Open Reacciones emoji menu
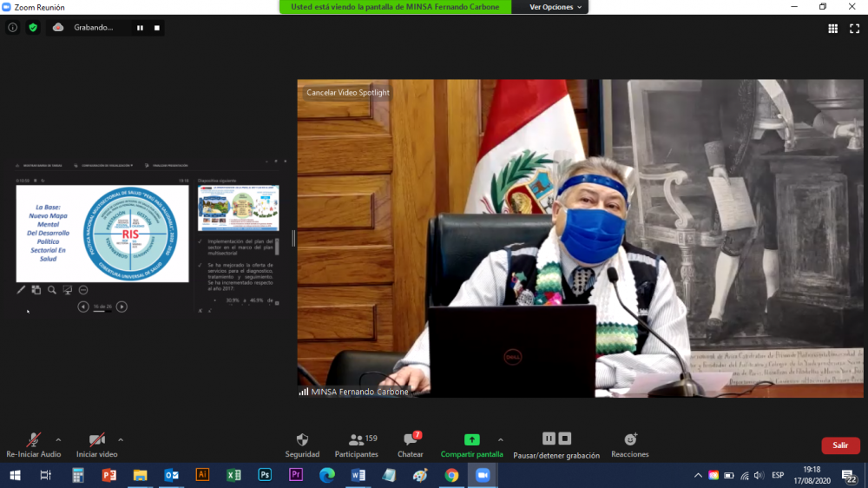 click(630, 440)
